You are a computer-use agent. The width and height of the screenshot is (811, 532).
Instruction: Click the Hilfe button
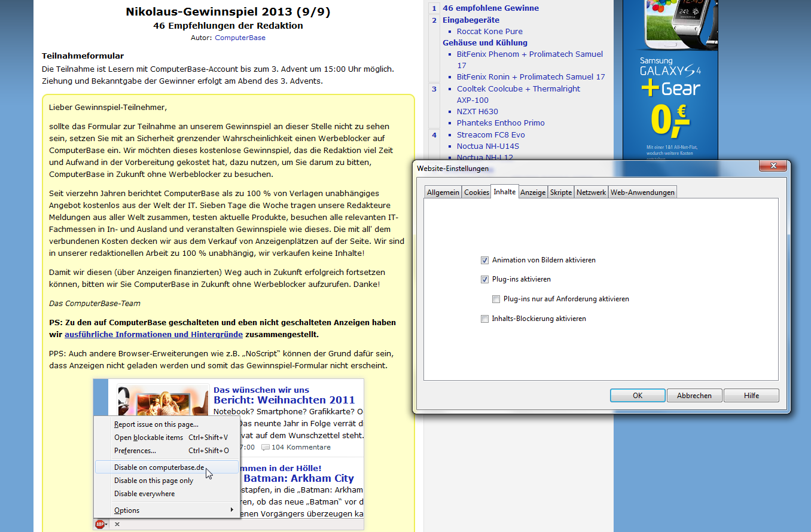click(x=752, y=396)
